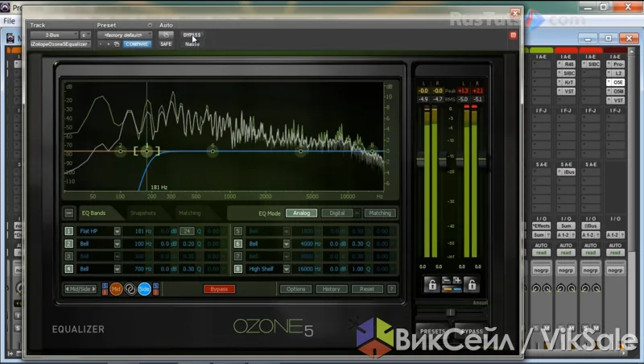
Task: Open the PRESETS button
Action: pos(433,331)
